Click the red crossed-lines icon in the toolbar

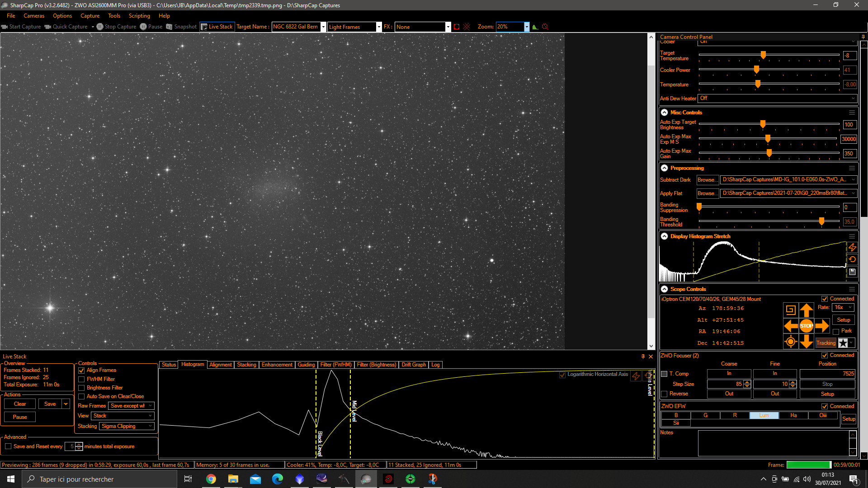[x=467, y=27]
